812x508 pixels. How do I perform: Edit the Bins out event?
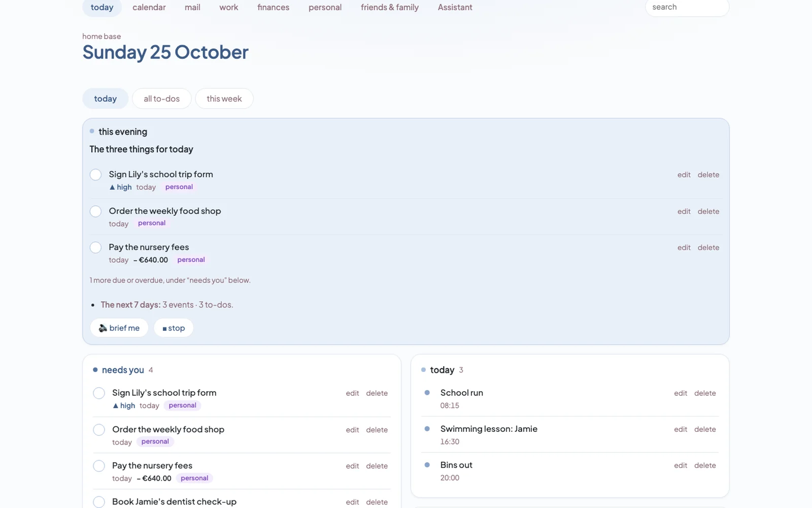coord(681,465)
